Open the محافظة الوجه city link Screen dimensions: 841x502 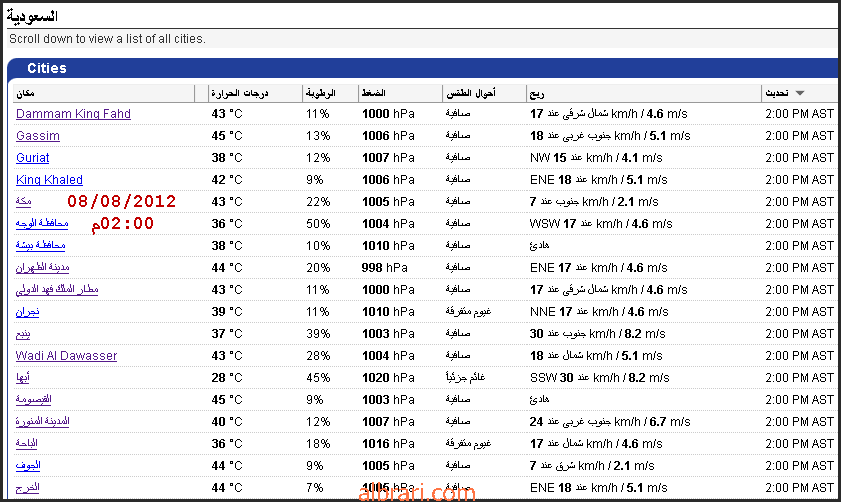click(42, 224)
